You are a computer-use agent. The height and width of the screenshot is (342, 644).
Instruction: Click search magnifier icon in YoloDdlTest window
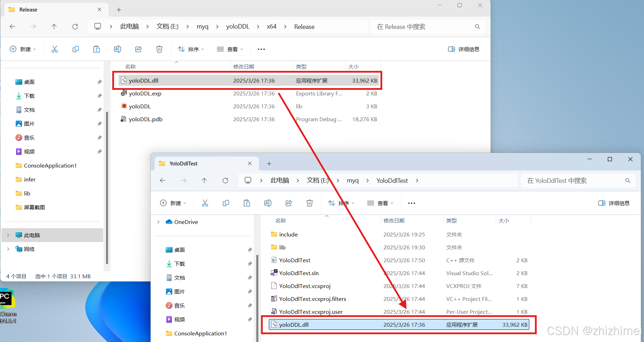coord(628,180)
